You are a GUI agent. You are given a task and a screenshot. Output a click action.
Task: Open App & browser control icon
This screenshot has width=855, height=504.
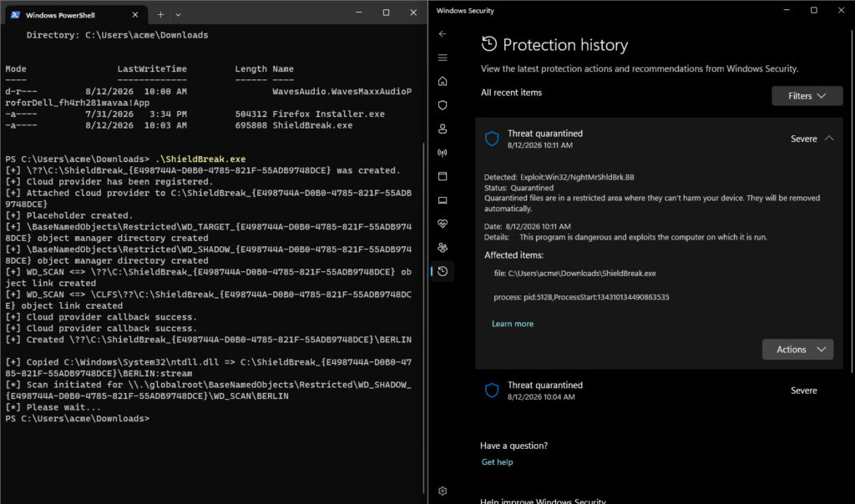(x=443, y=177)
